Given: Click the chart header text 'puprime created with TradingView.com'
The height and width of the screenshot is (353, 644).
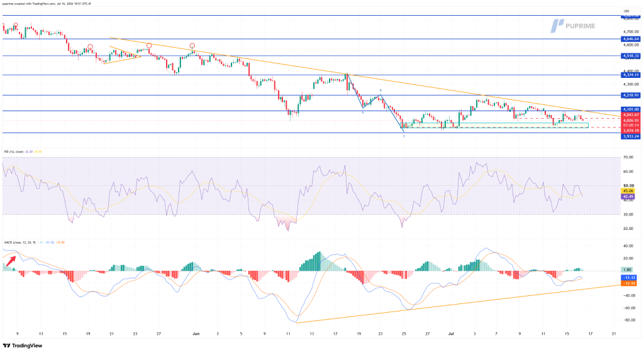Looking at the screenshot, I should coord(29,4).
